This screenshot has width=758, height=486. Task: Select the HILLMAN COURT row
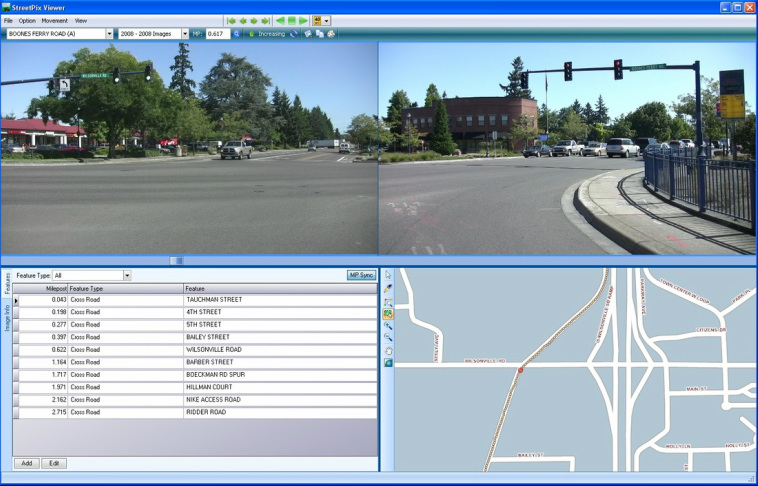pos(195,387)
